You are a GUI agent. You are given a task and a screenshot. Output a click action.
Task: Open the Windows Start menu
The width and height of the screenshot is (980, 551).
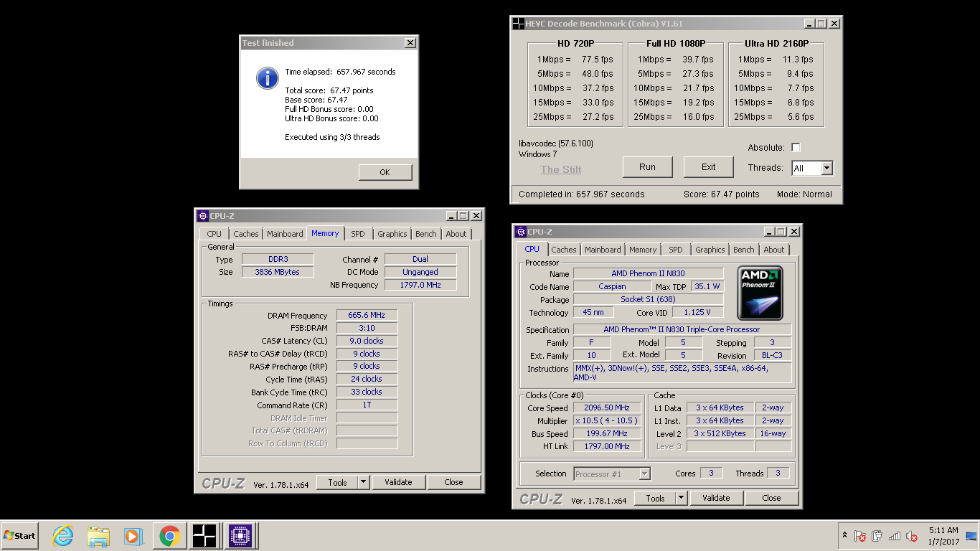[x=19, y=536]
